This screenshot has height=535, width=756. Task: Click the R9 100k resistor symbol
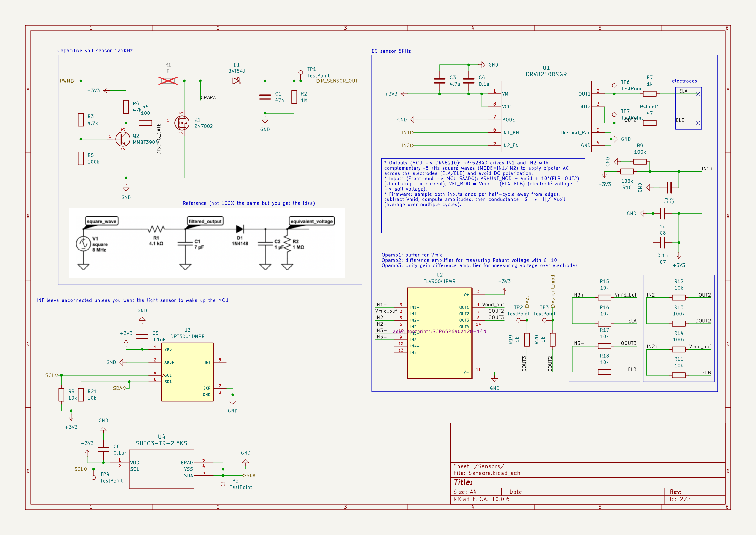[640, 162]
